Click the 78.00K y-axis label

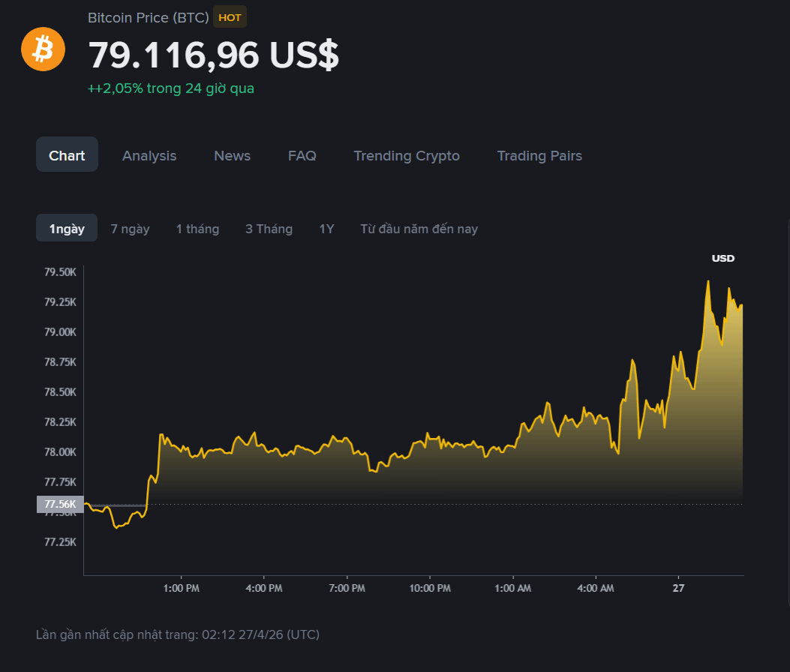pos(60,451)
